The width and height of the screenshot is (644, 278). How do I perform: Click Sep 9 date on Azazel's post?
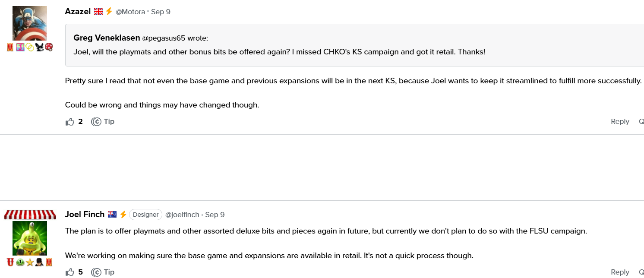(161, 12)
